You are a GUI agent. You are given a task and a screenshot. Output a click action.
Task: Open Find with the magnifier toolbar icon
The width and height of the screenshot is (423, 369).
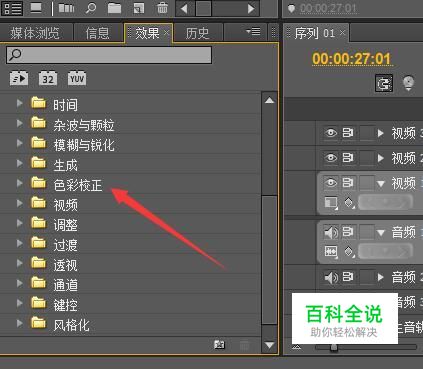tap(91, 8)
